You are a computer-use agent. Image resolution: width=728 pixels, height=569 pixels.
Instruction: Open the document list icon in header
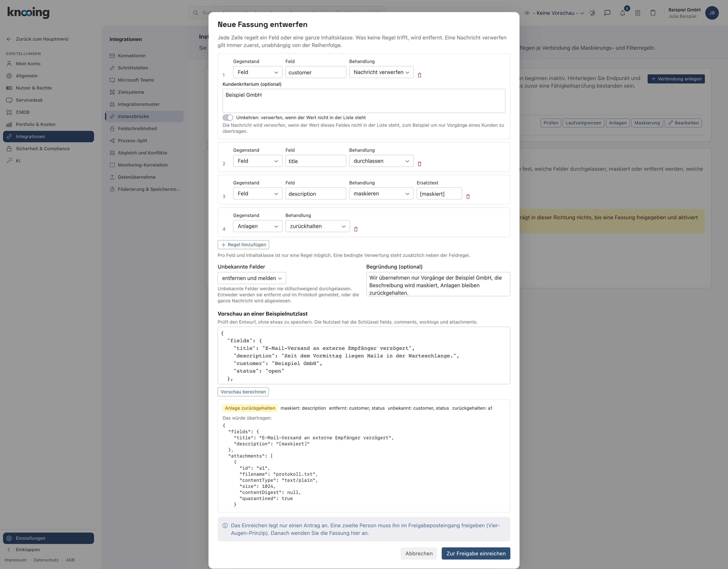tap(638, 13)
